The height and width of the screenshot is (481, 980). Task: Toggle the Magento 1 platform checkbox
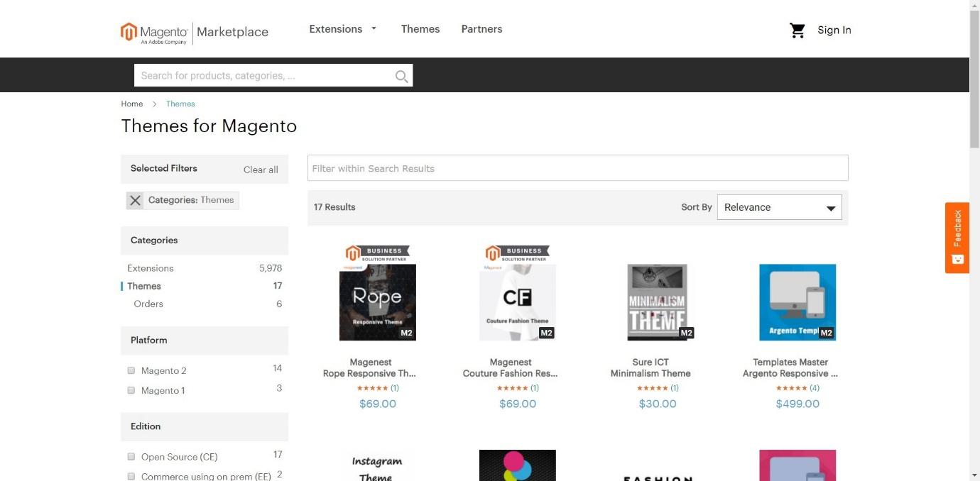click(131, 390)
